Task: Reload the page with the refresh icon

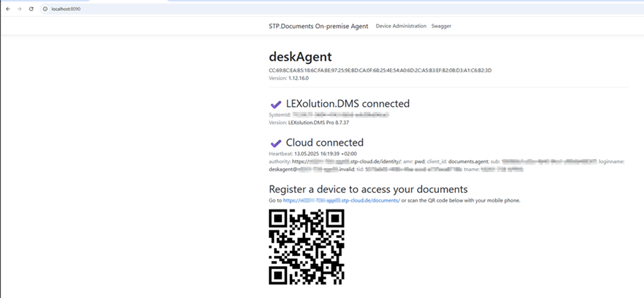Action: coord(31,9)
